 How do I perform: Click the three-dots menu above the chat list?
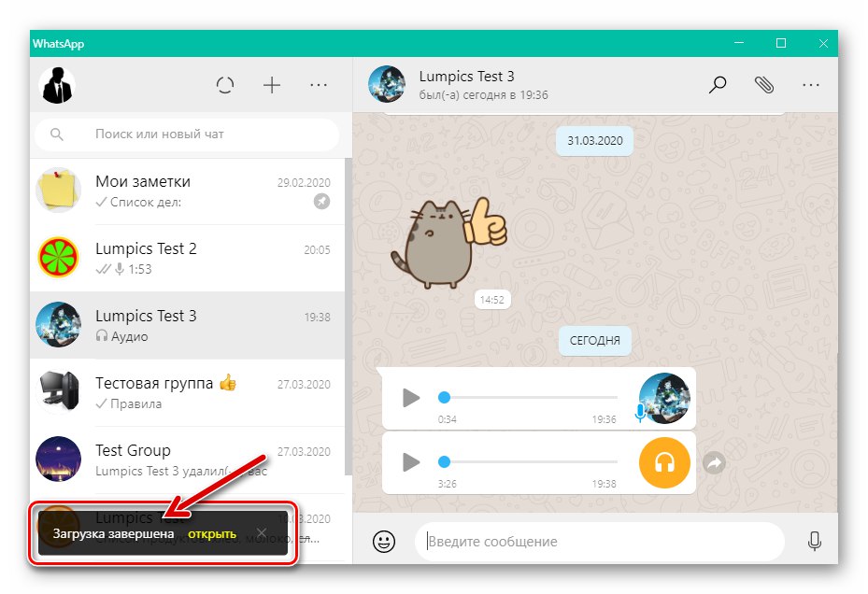point(319,84)
